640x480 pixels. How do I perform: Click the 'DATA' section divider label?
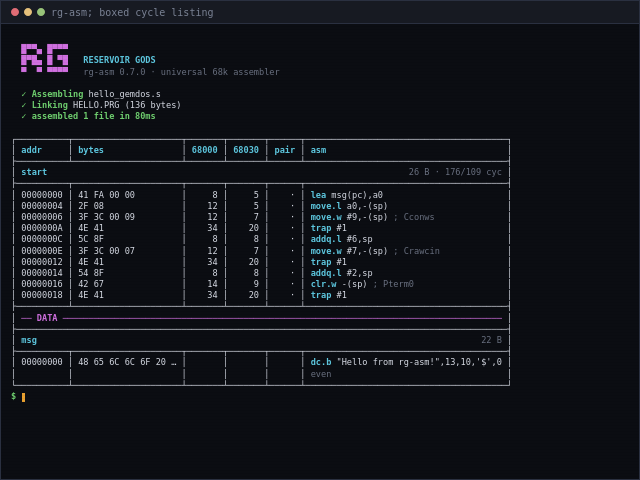click(47, 318)
